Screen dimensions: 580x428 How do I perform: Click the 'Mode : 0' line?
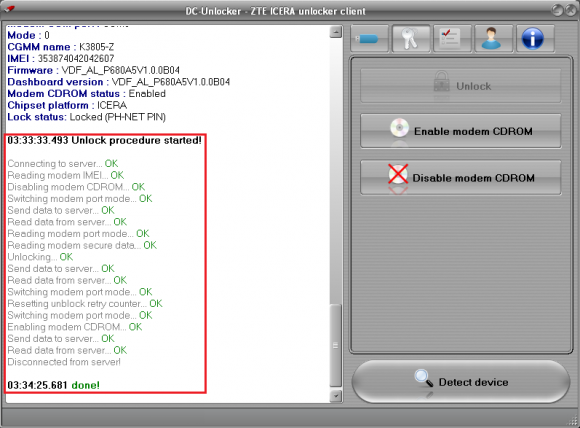tap(28, 35)
